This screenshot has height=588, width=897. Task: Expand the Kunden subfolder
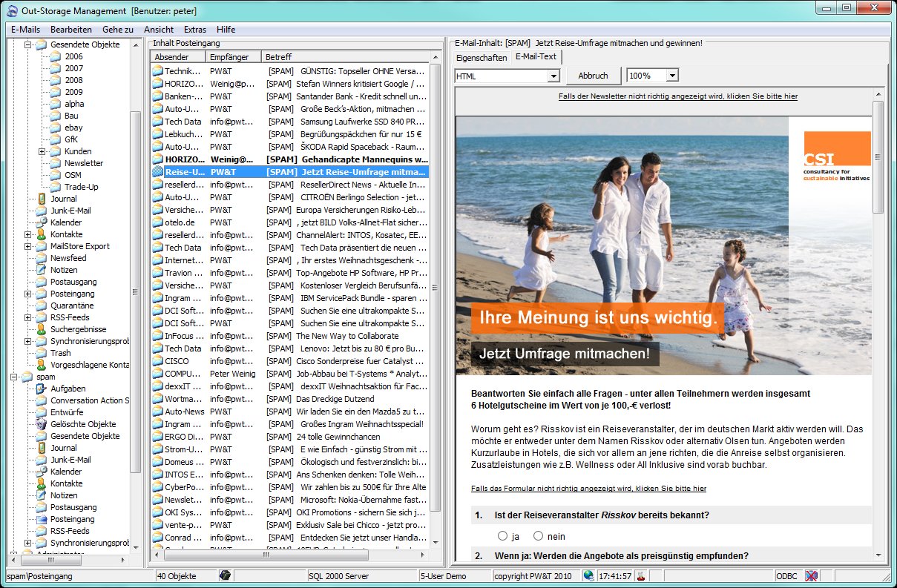[42, 151]
